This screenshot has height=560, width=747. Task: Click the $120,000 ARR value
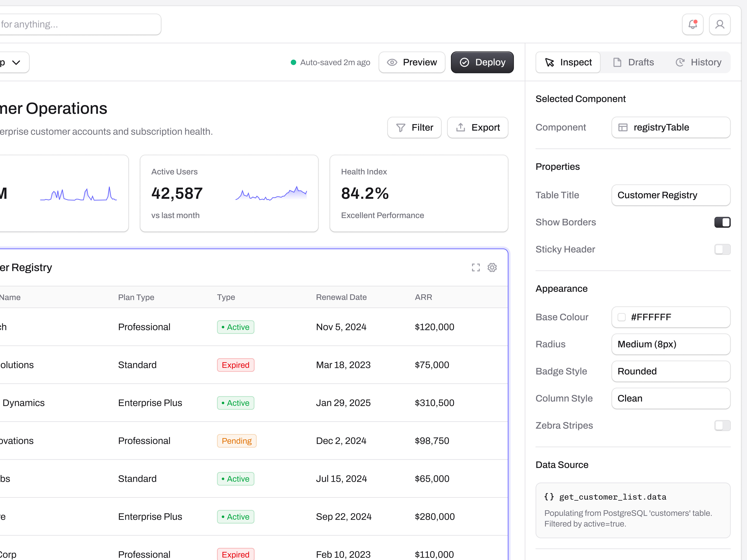point(434,327)
